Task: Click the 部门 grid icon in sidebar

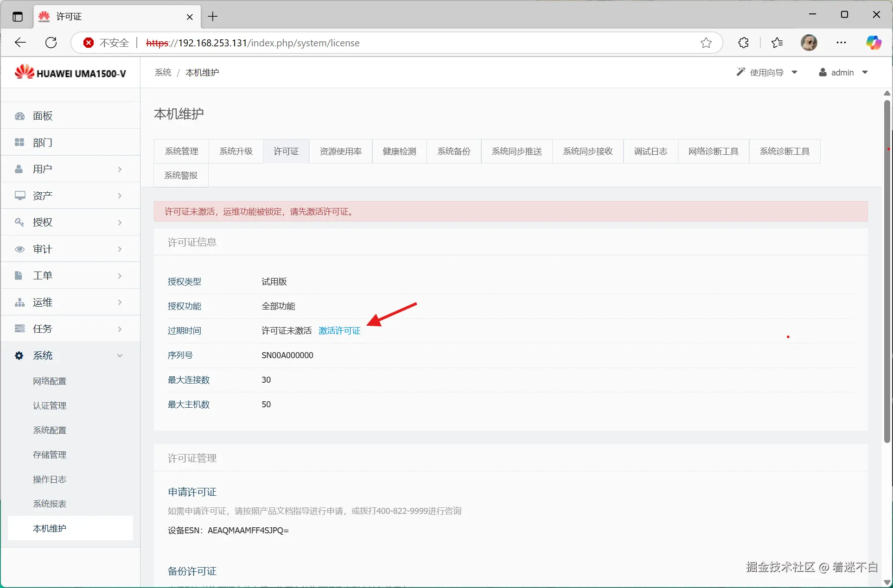Action: pos(19,142)
